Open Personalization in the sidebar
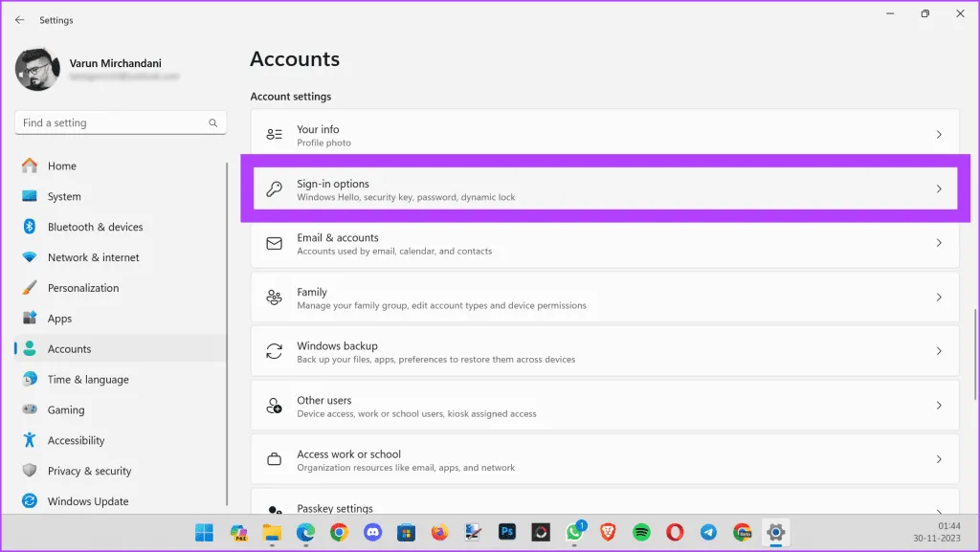Image resolution: width=980 pixels, height=552 pixels. coord(83,288)
